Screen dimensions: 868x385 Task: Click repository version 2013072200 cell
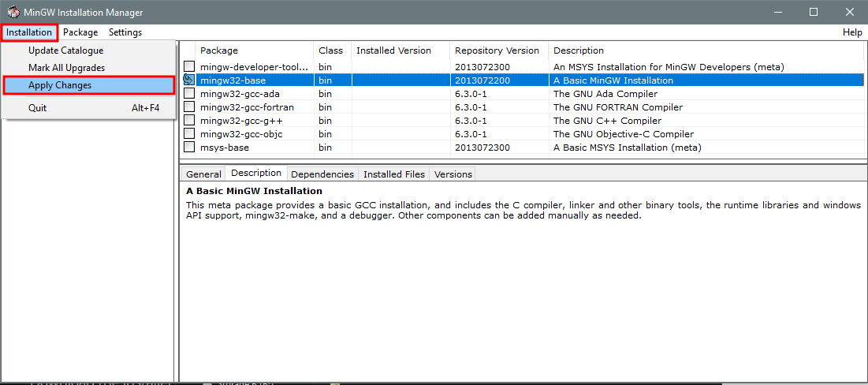[x=482, y=80]
